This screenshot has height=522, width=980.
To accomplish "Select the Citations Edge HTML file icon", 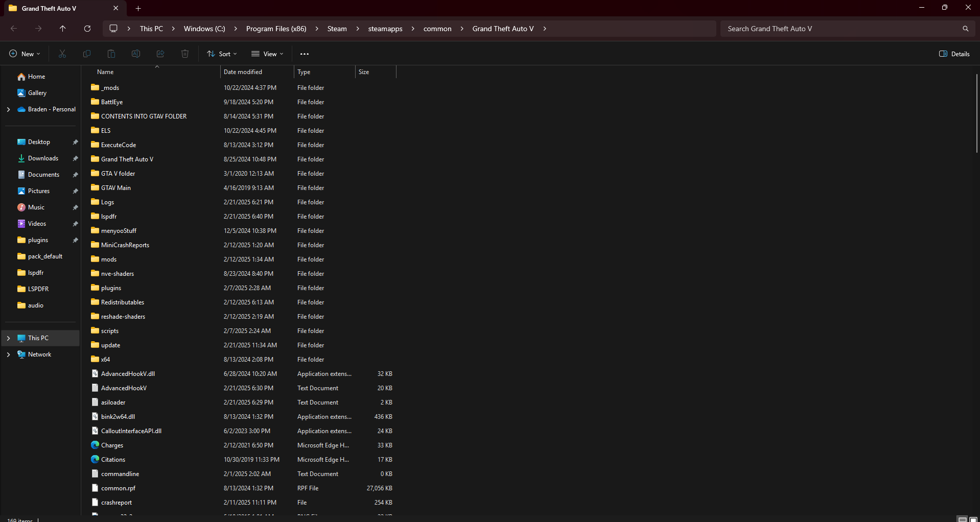I will click(x=95, y=459).
